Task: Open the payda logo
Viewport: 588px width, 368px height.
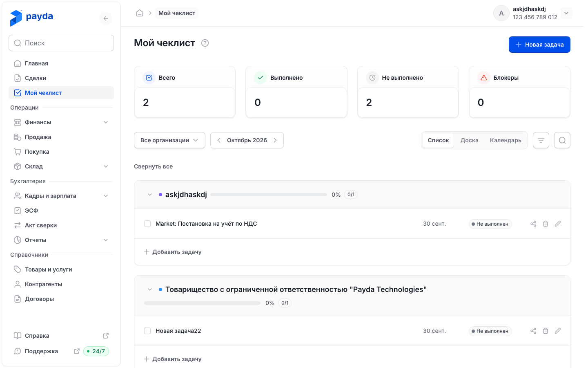Action: pyautogui.click(x=31, y=18)
